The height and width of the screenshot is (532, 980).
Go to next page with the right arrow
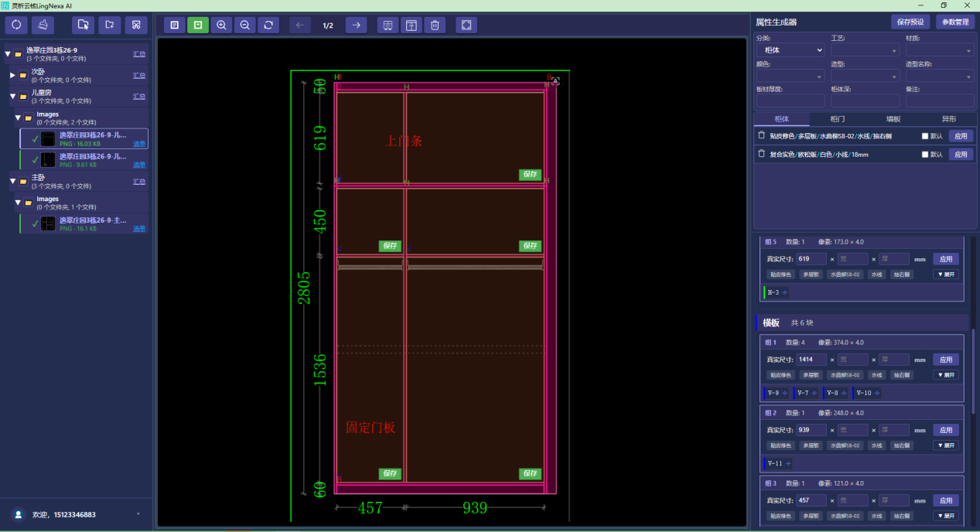(356, 26)
